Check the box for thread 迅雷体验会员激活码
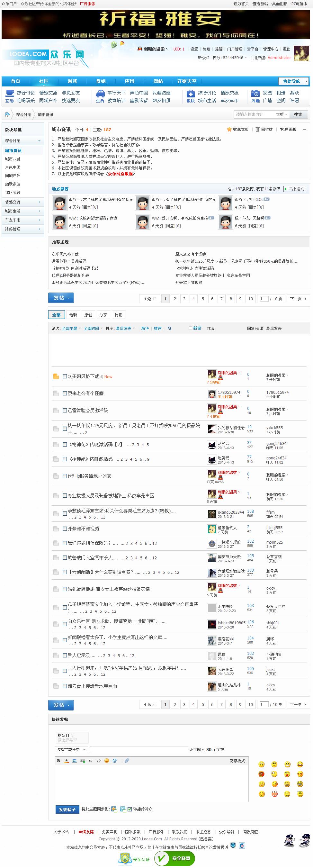The width and height of the screenshot is (313, 868). tap(65, 411)
